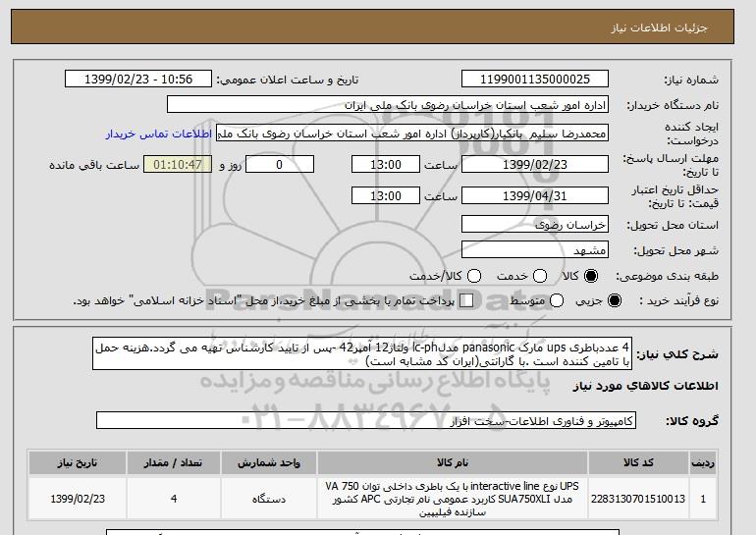Select the خدمت radio button
The width and height of the screenshot is (756, 535).
coord(540,276)
